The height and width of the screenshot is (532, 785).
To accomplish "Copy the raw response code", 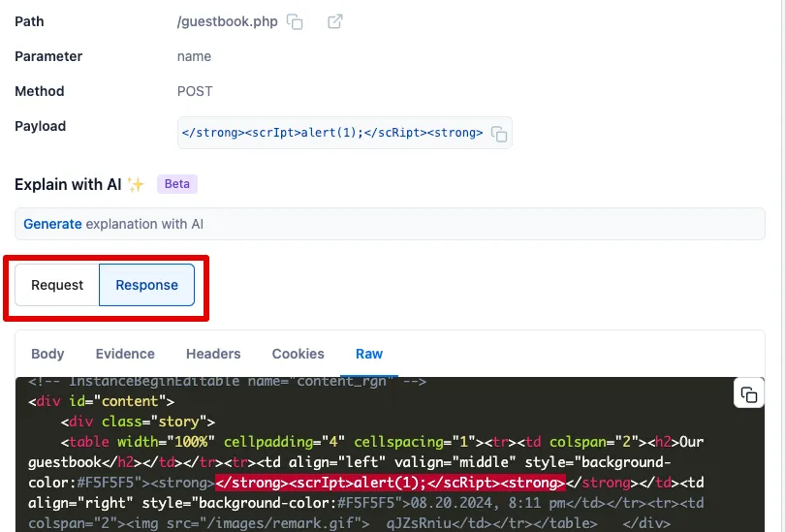I will click(748, 394).
